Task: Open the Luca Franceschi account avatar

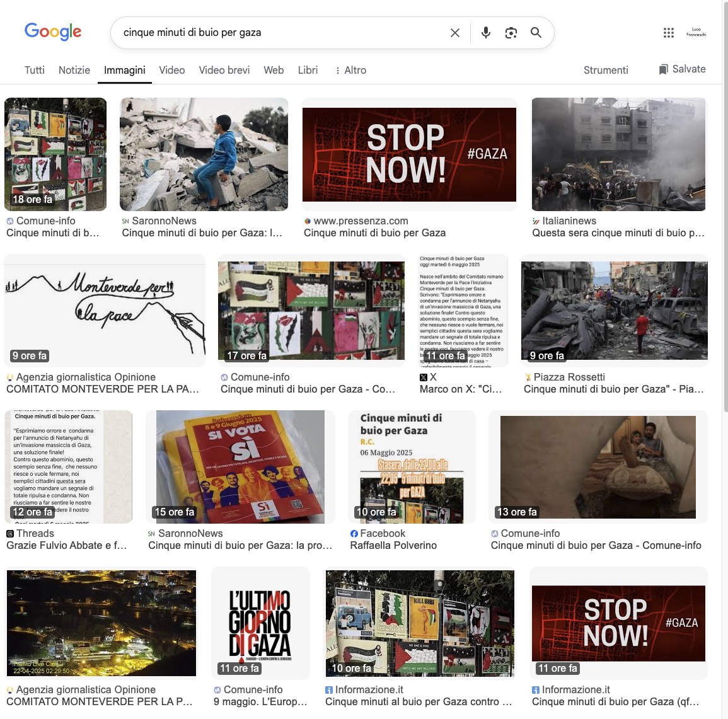Action: click(x=696, y=32)
